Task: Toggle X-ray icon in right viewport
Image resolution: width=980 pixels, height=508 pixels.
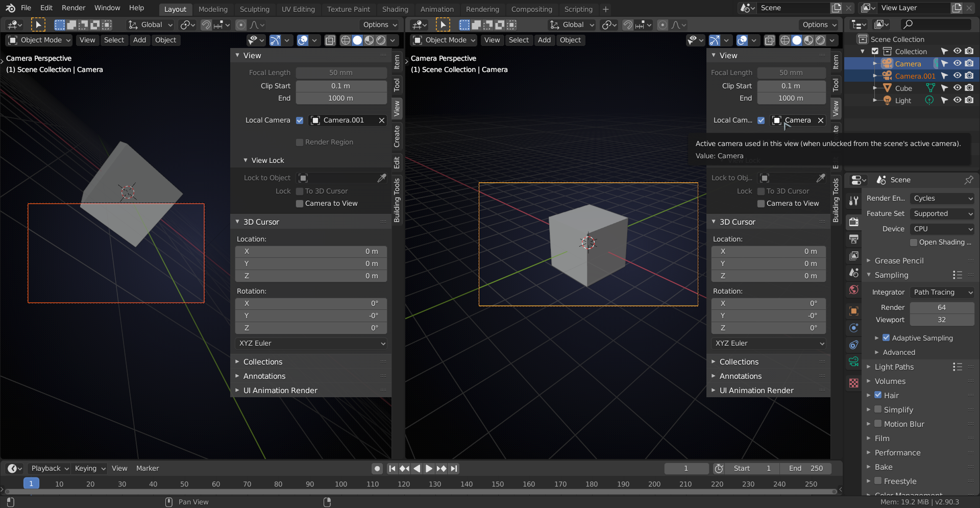Action: coord(770,40)
